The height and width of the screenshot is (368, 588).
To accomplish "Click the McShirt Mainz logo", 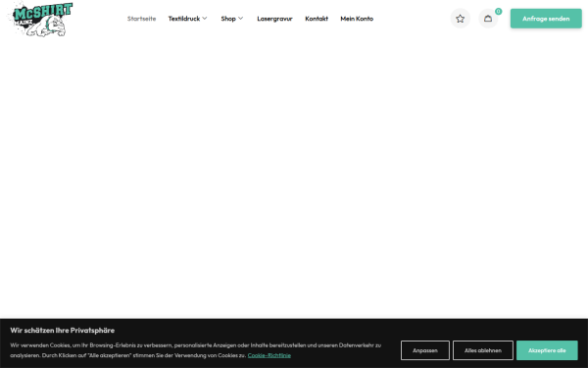I will tap(40, 19).
